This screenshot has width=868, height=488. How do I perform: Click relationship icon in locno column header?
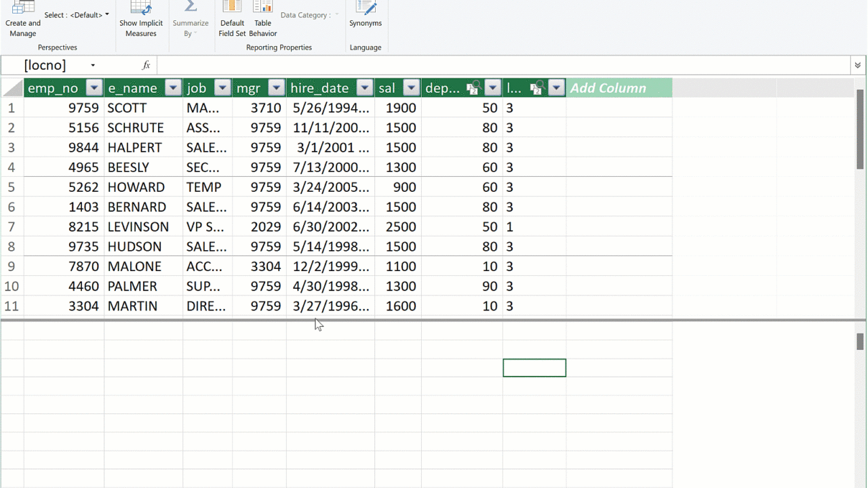[536, 88]
